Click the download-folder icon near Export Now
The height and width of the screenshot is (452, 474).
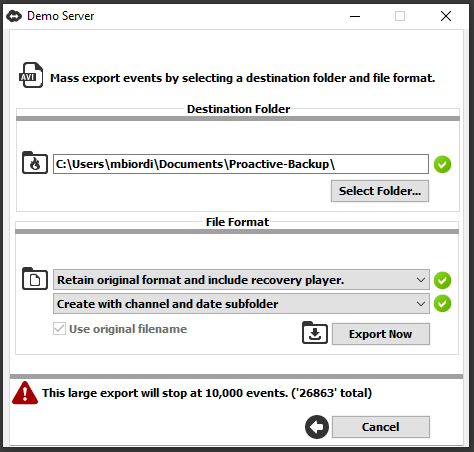point(315,333)
